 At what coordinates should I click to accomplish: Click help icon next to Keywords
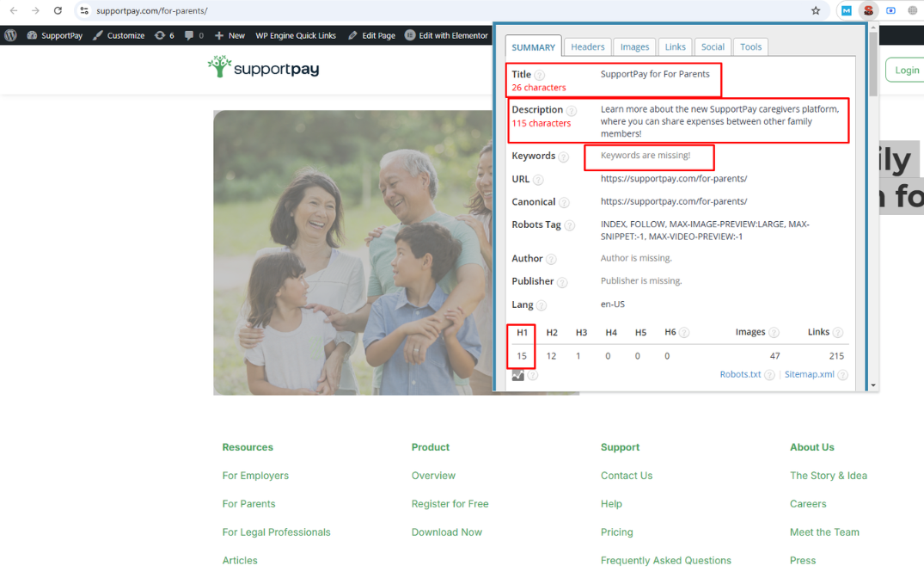[563, 157]
